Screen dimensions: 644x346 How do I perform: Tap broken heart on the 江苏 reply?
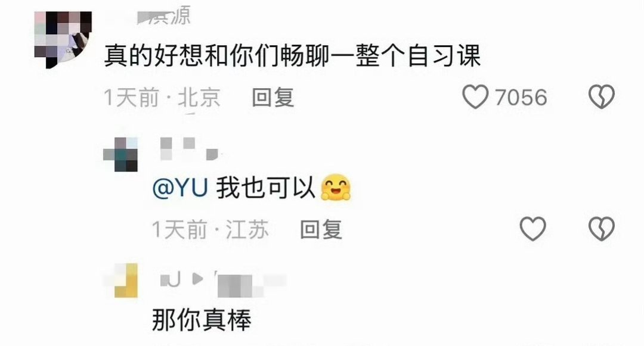[x=601, y=228]
